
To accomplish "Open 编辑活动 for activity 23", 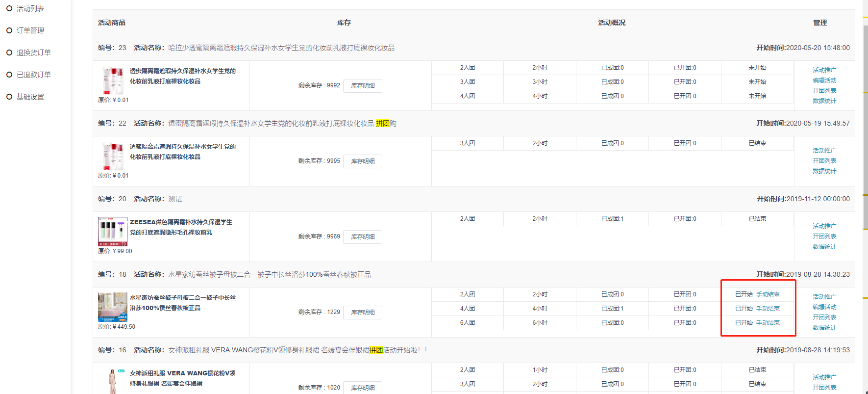I will [x=824, y=80].
